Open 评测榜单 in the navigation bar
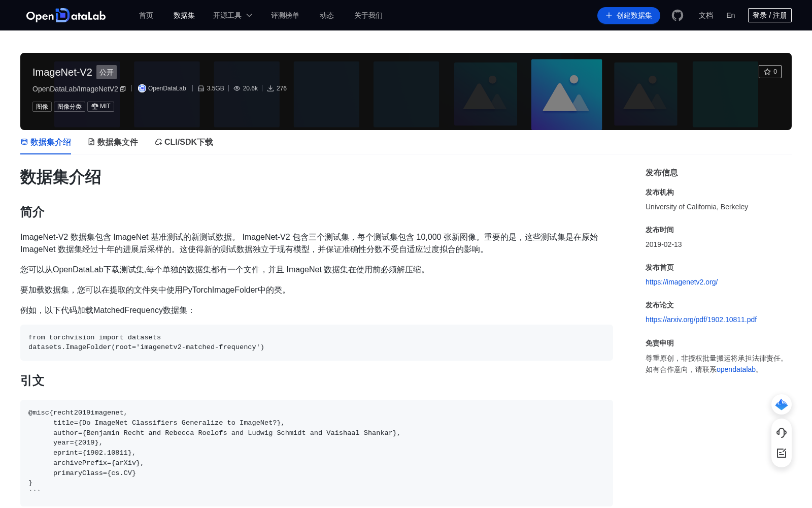 (x=285, y=15)
